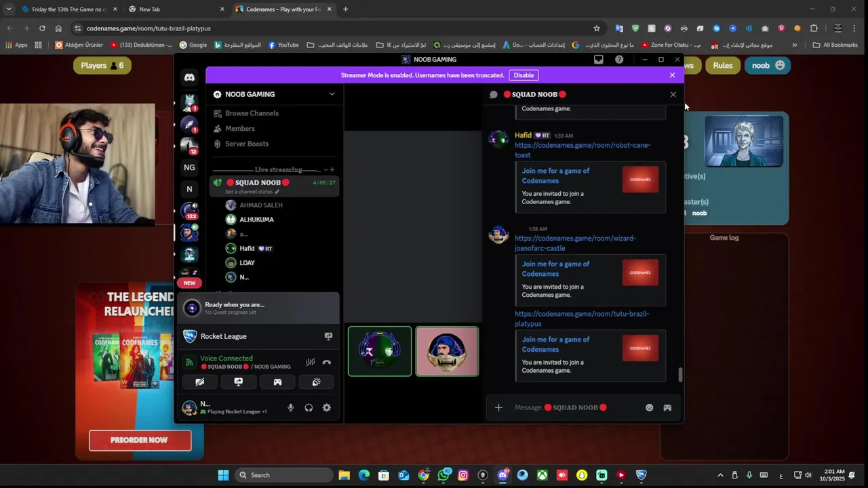Click the chat panel vertical scrollbar
The image size is (868, 488).
[680, 374]
